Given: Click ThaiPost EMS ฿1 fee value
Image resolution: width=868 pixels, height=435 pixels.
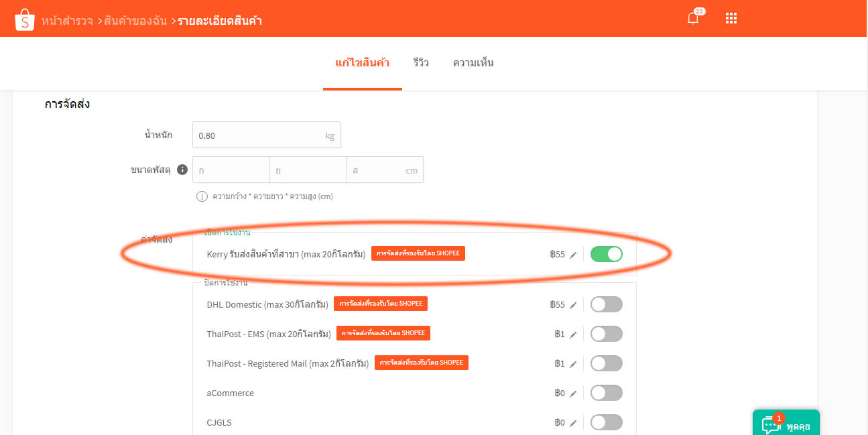Looking at the screenshot, I should pyautogui.click(x=560, y=334).
